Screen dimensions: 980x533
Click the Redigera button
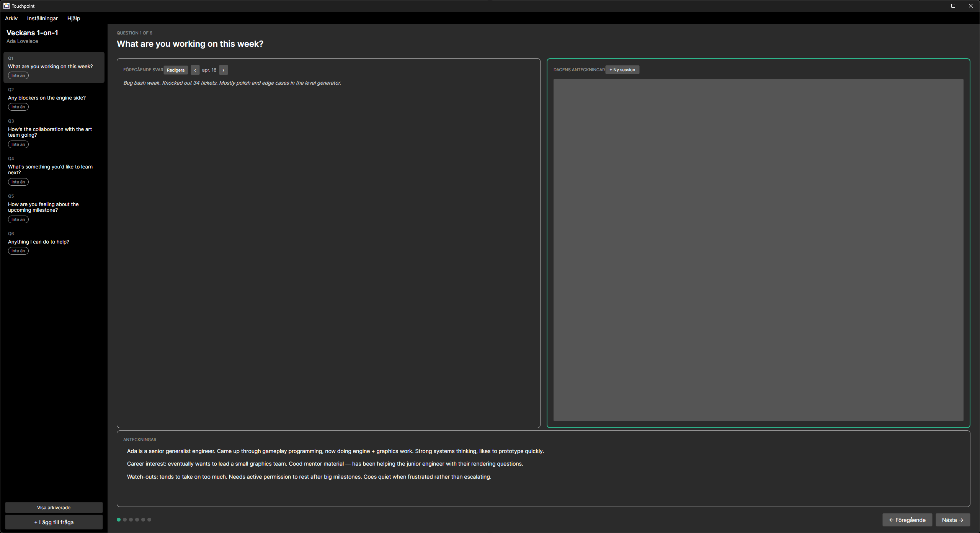tap(176, 70)
